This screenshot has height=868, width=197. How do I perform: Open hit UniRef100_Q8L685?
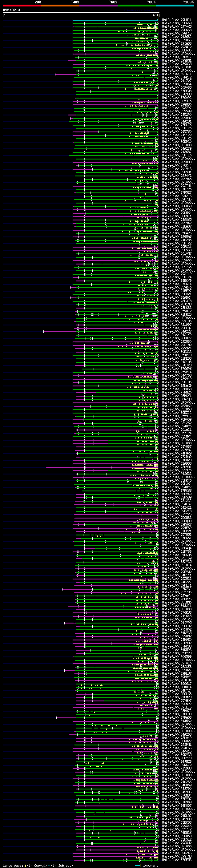coord(177,50)
